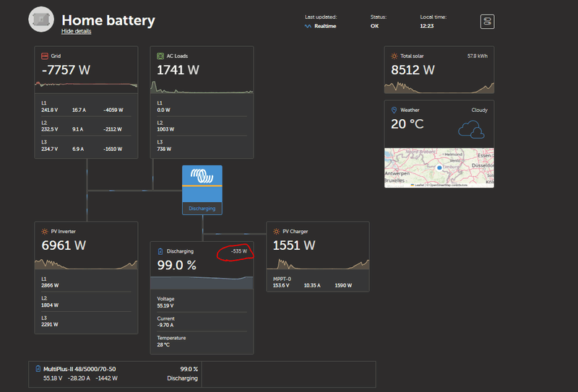This screenshot has width=578, height=392.
Task: Click the -535 W battery power value
Action: point(239,251)
